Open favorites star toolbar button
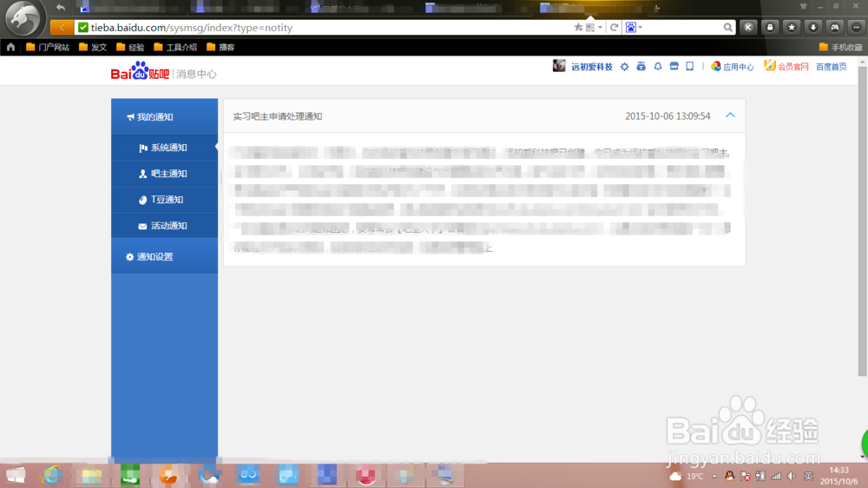The image size is (868, 488). pos(792,27)
